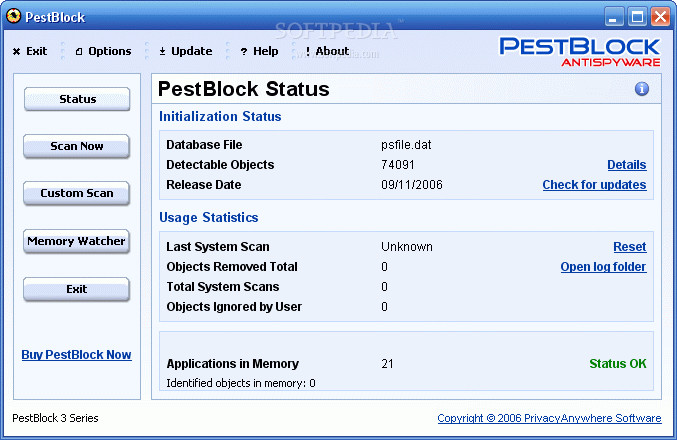Click the Initialization Status heading
Screen dimensions: 677x440
point(220,116)
